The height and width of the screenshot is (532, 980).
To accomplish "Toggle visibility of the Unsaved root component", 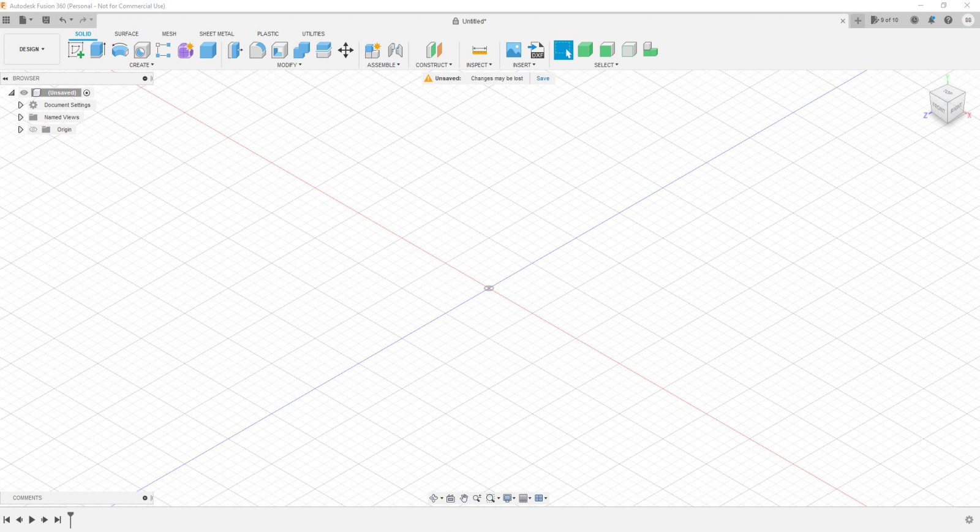I will click(x=24, y=93).
